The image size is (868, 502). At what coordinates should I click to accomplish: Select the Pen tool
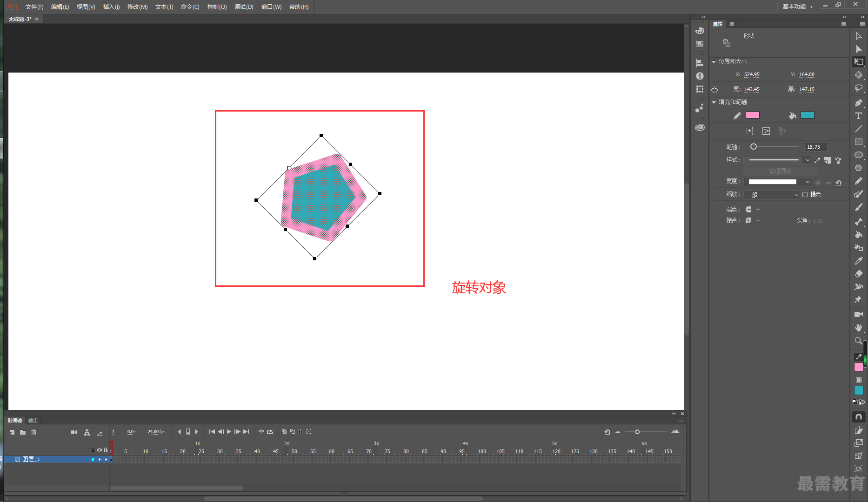click(859, 103)
